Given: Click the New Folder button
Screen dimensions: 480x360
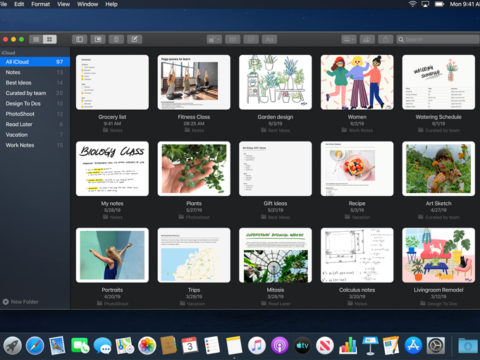Looking at the screenshot, I should coord(21,302).
